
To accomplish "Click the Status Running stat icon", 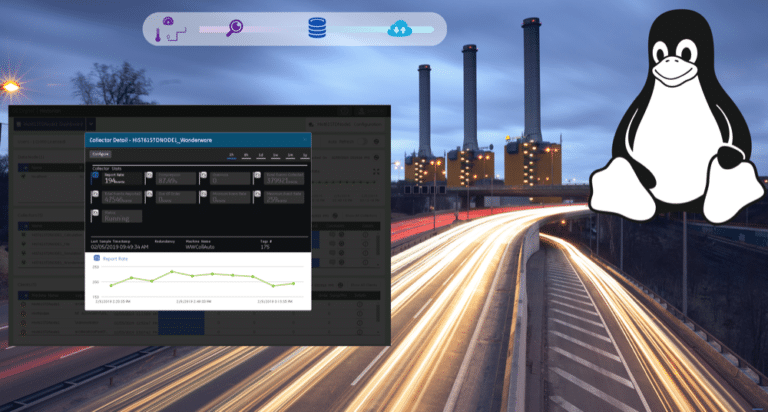I will point(96,213).
